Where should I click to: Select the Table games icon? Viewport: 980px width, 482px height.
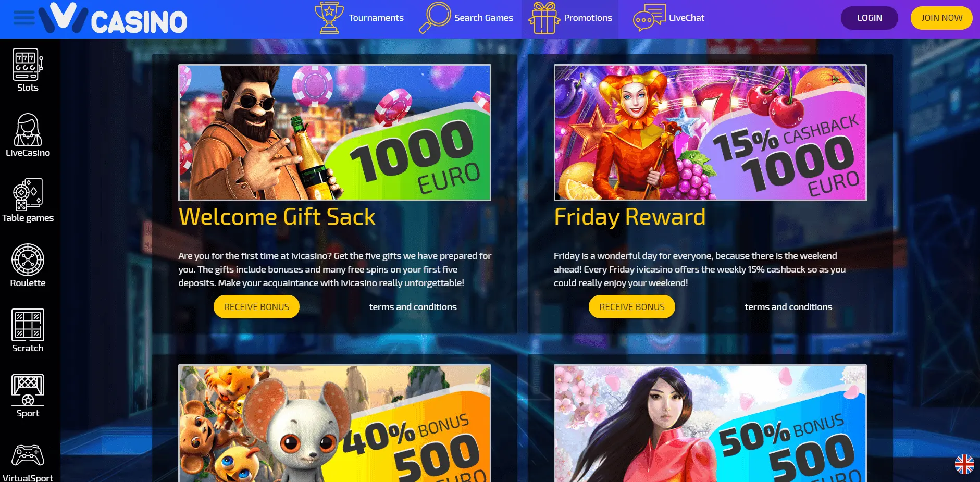pos(28,195)
